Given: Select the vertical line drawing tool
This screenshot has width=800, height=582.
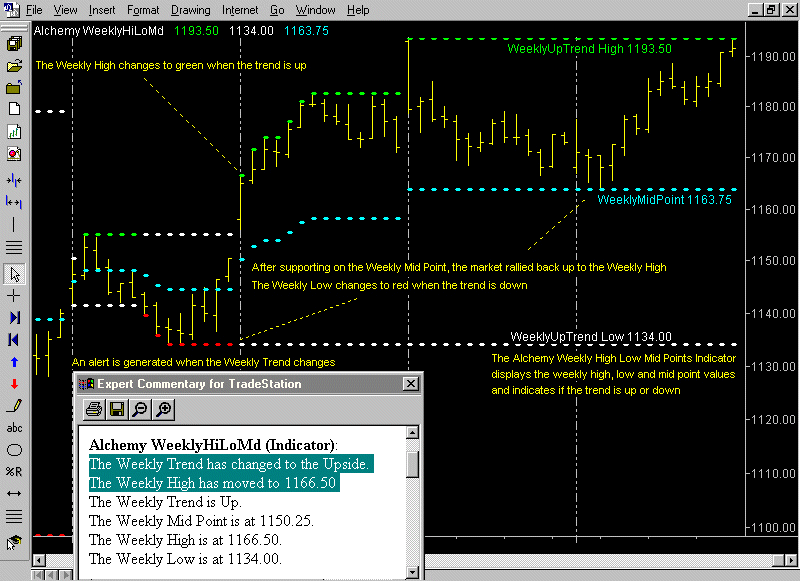Looking at the screenshot, I should 14,224.
